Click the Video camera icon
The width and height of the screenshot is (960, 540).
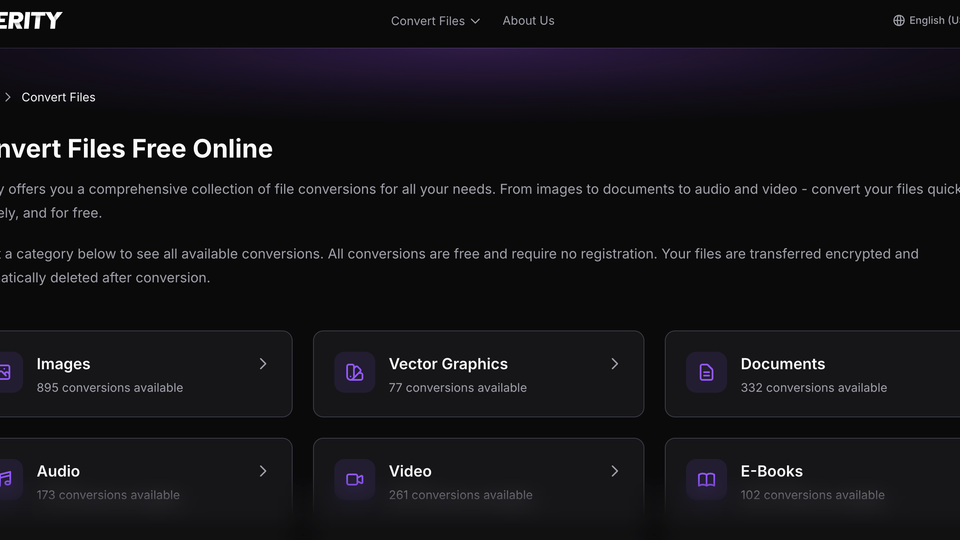pyautogui.click(x=354, y=480)
